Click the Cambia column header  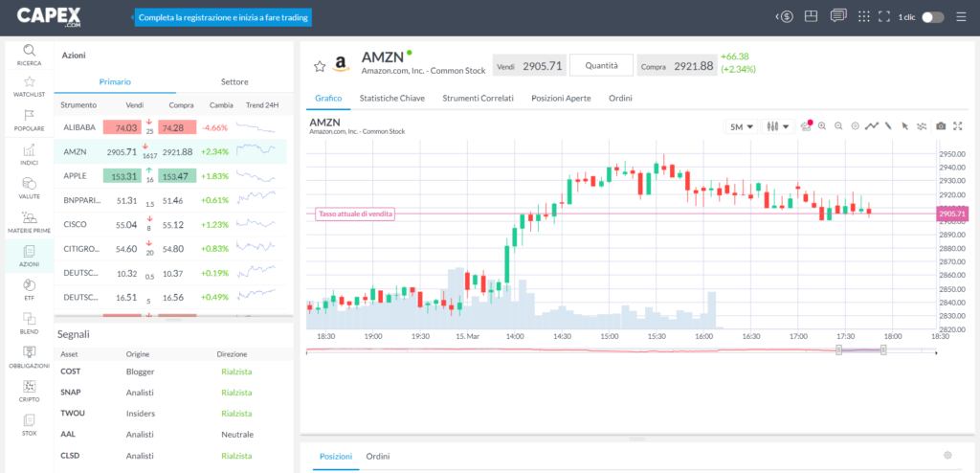[221, 105]
